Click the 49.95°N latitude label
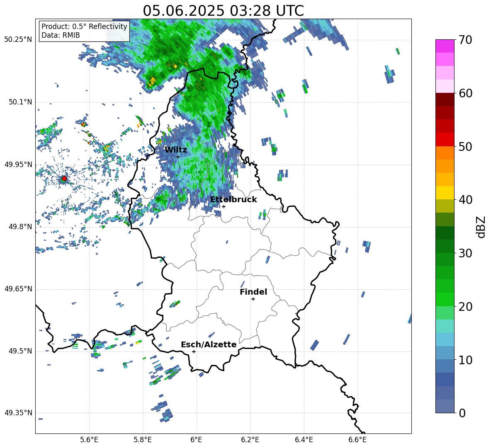 [x=18, y=164]
